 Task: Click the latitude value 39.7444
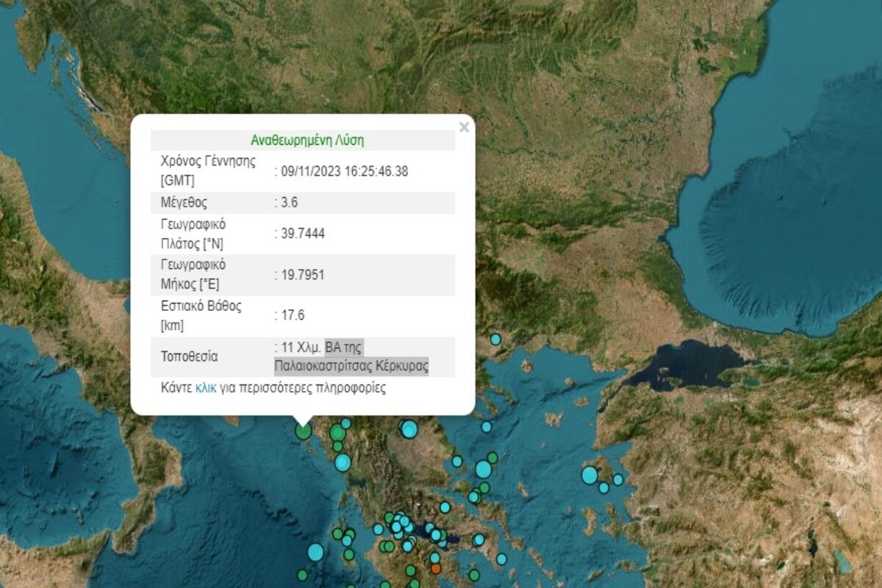(302, 234)
